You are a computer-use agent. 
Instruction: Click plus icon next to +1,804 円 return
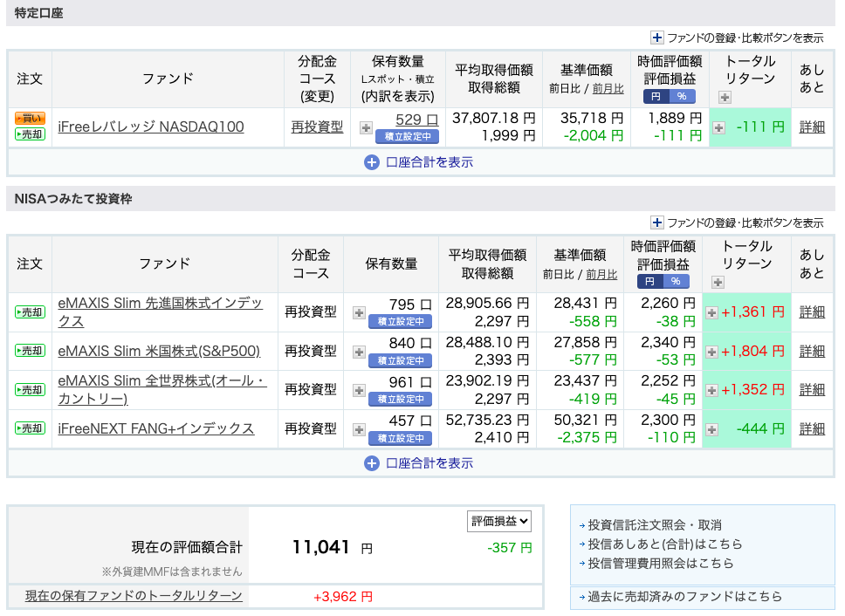point(712,352)
